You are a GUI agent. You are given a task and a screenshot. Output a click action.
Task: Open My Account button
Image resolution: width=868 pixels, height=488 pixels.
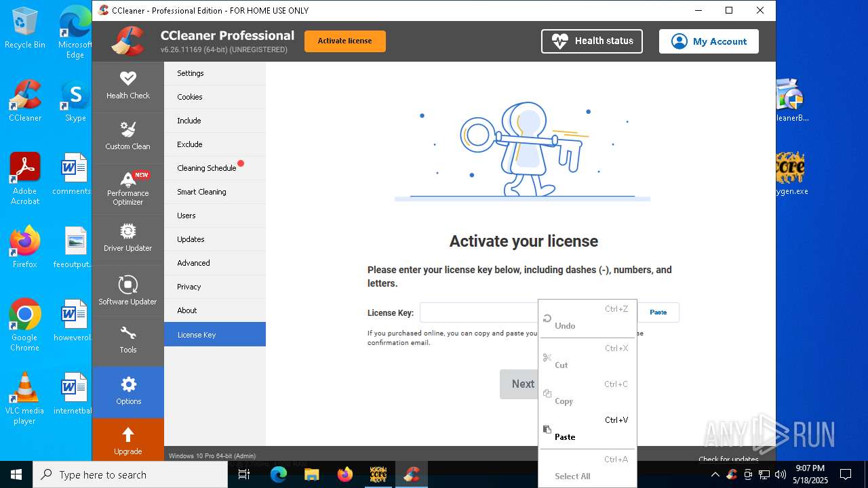tap(709, 41)
